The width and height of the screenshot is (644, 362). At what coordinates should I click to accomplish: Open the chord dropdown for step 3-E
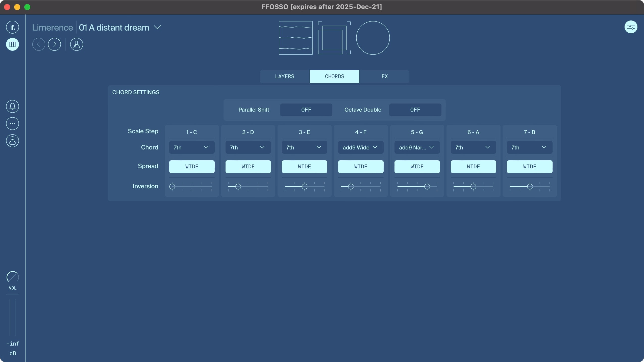(304, 147)
